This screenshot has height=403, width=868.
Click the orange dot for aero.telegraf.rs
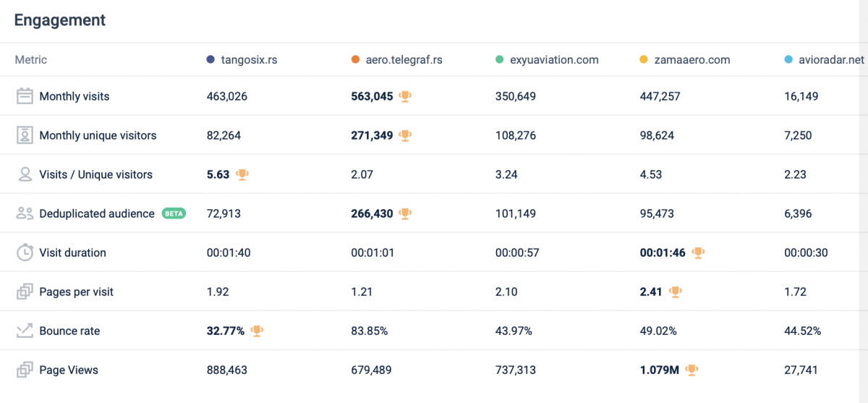coord(355,60)
